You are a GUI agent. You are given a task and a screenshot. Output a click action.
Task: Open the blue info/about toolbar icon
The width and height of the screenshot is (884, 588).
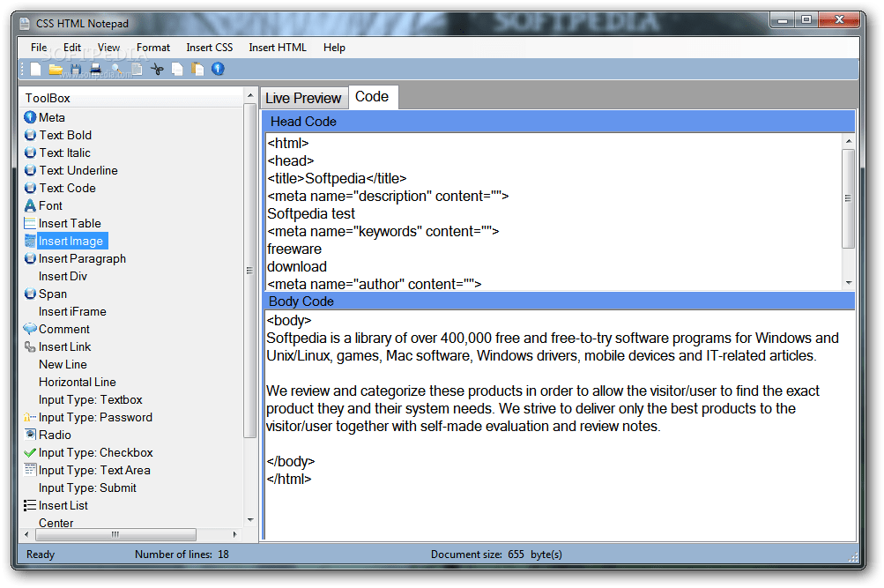218,69
